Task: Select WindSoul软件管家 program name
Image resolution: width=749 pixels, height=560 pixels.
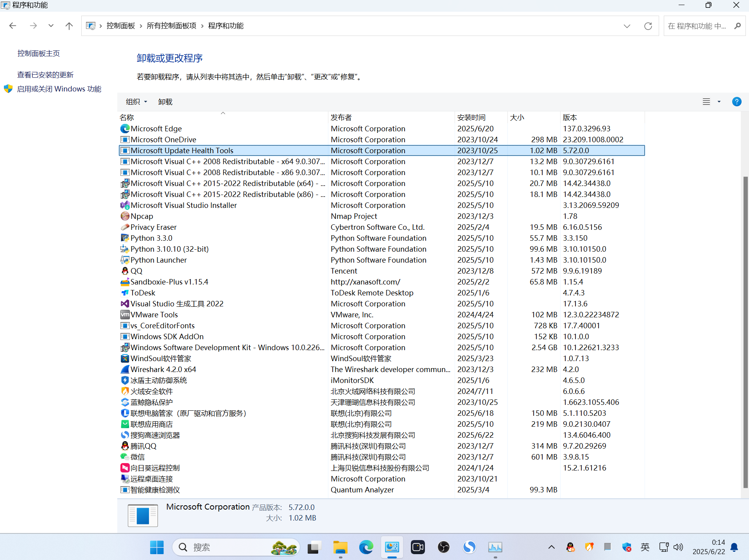Action: pos(161,358)
